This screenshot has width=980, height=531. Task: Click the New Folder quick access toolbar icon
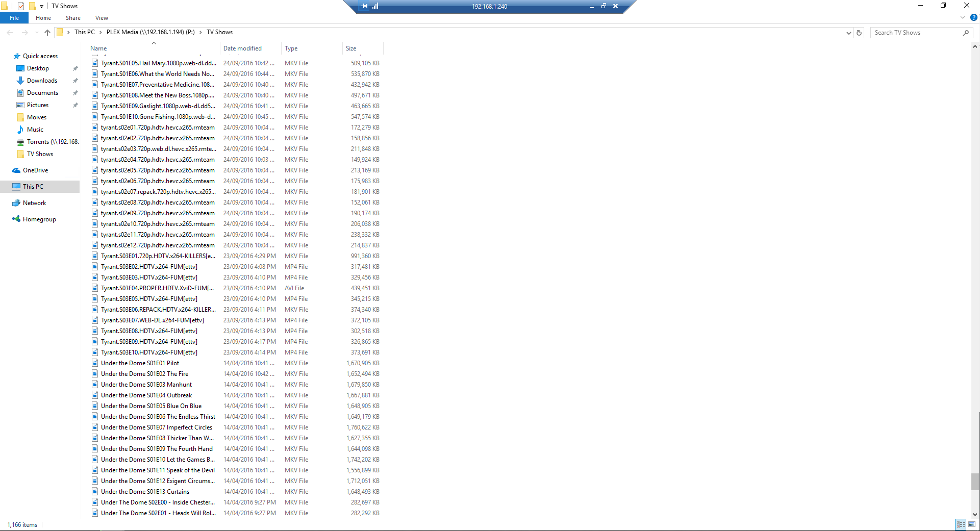(32, 6)
